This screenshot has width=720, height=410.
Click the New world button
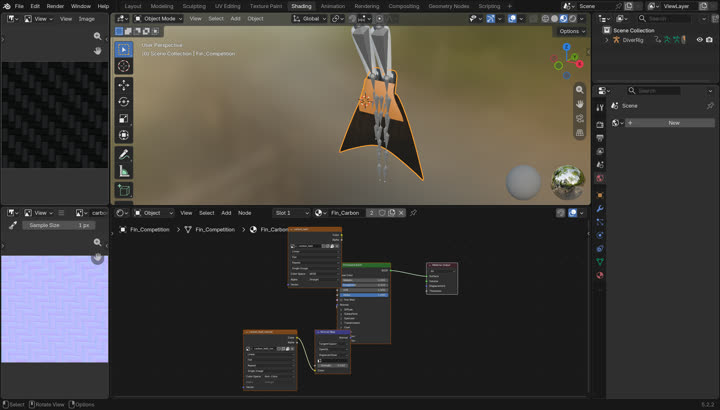click(670, 123)
